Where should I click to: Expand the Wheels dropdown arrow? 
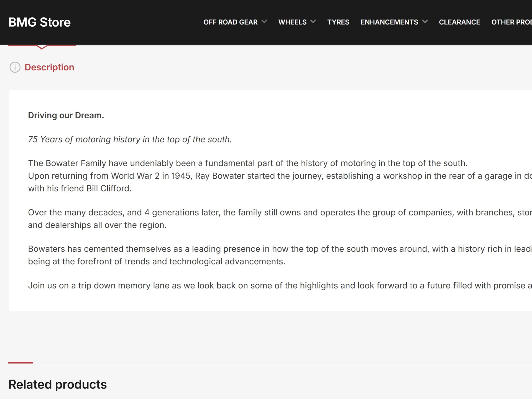coord(313,22)
